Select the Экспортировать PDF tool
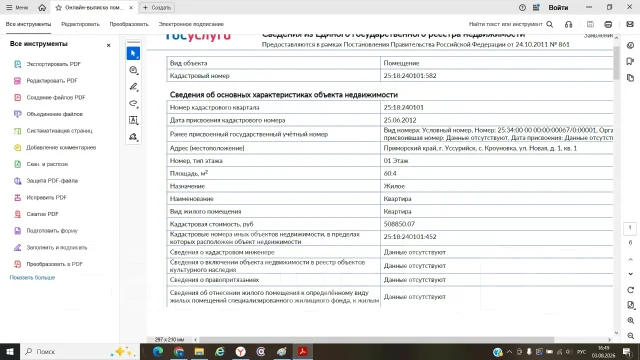This screenshot has height=360, width=640. [x=47, y=64]
